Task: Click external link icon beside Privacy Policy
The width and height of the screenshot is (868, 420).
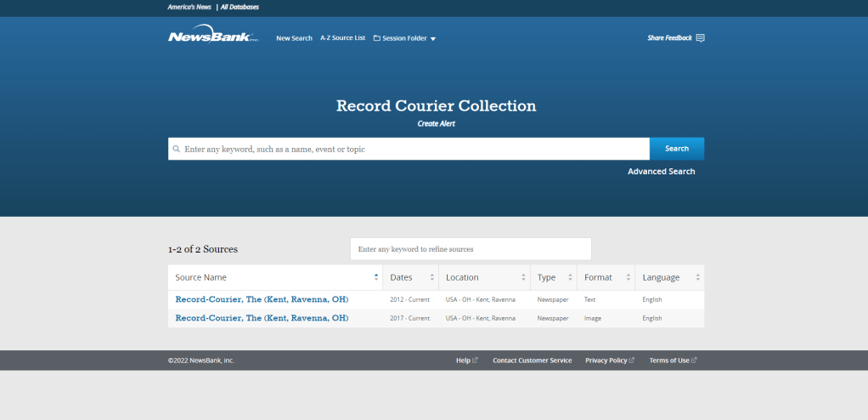Action: coord(632,360)
